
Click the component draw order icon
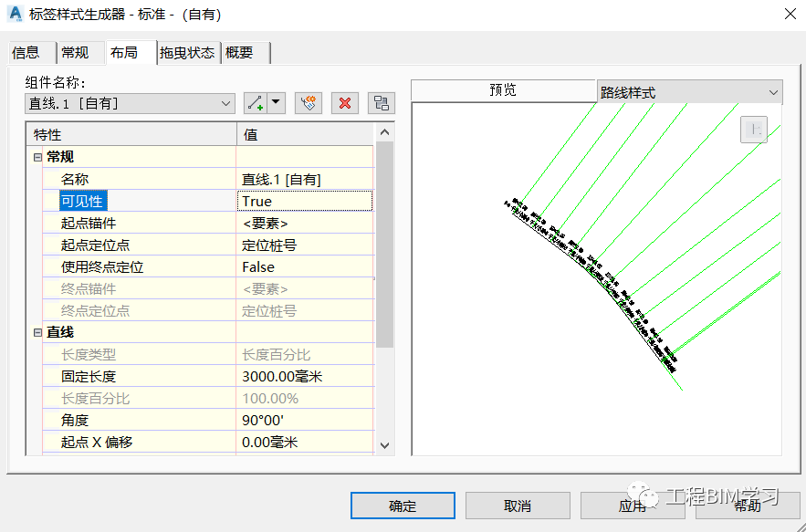[382, 103]
